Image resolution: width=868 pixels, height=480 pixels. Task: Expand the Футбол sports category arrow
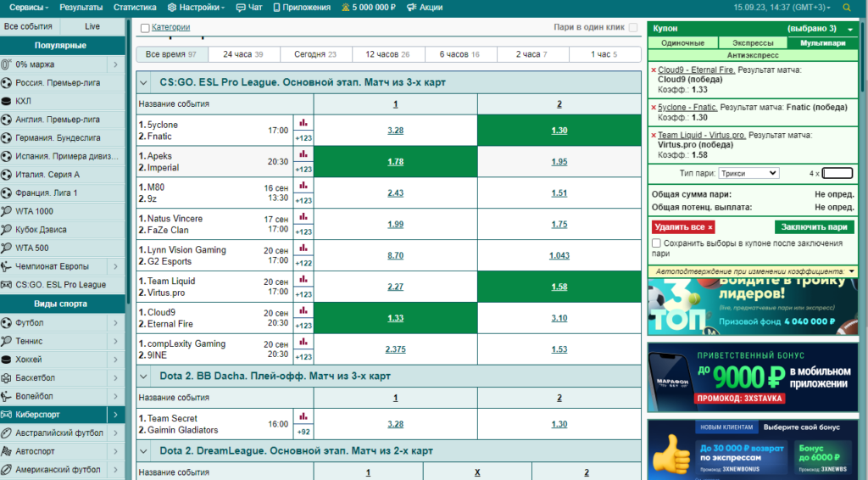tap(115, 323)
